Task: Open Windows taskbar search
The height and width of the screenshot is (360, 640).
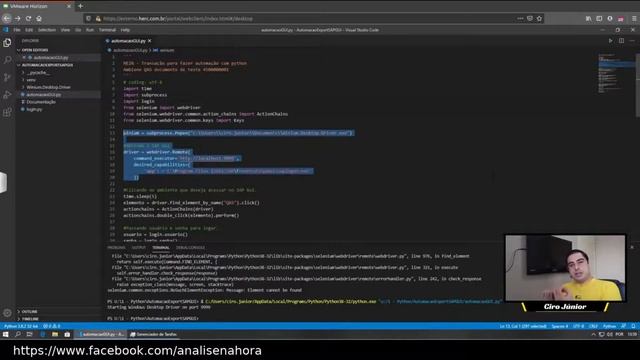Action: pyautogui.click(x=18, y=334)
